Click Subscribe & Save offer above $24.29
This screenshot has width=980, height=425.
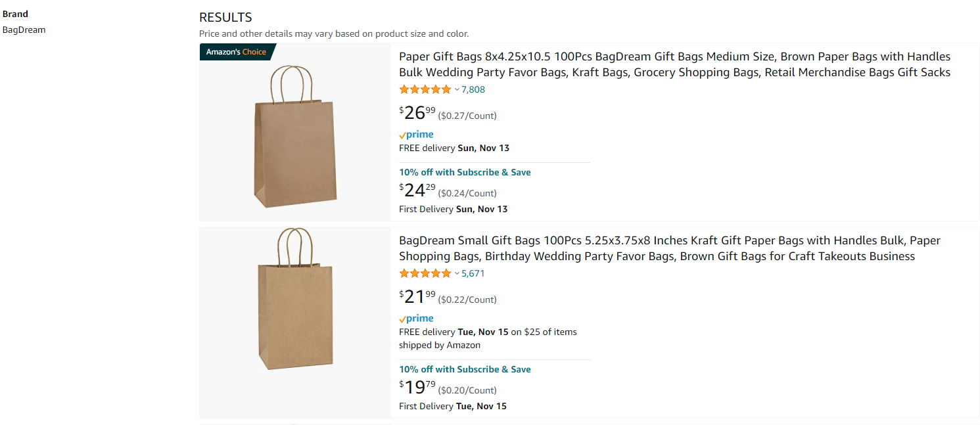465,172
